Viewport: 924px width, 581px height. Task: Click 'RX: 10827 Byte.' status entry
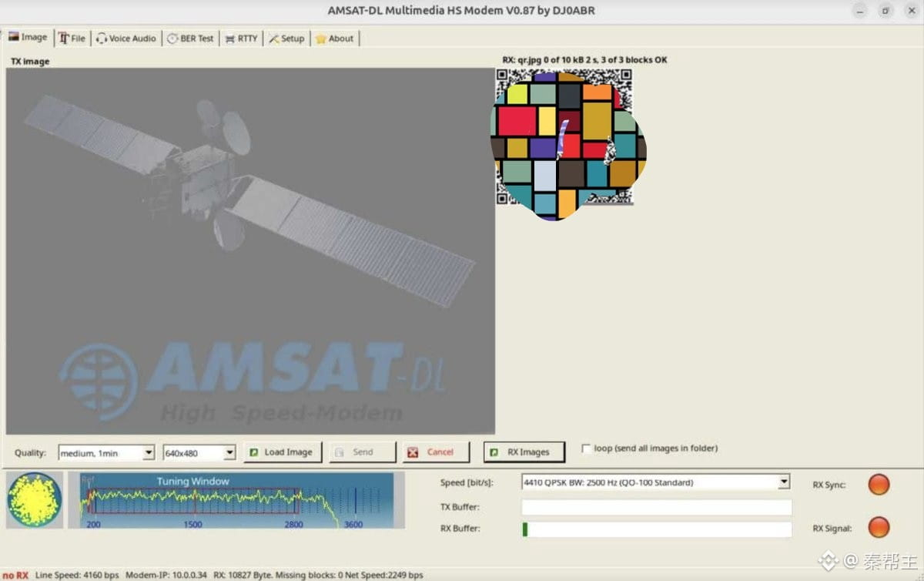tap(243, 575)
